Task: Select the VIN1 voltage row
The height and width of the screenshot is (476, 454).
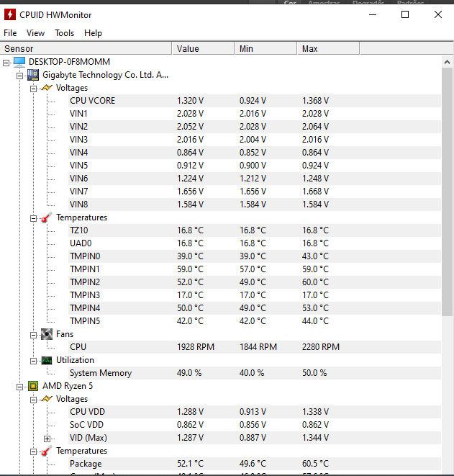Action: 255,114
